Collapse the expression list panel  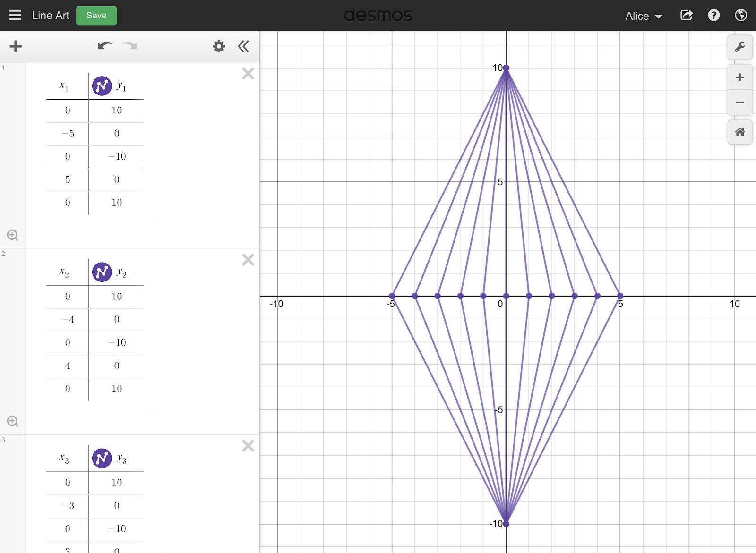pyautogui.click(x=243, y=46)
